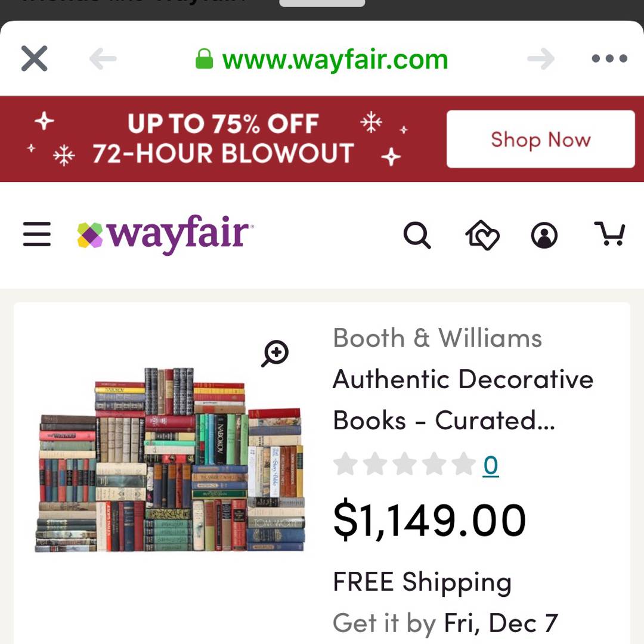Tap the www.wayfair.com address bar
Viewport: 644px width, 644px height.
click(322, 60)
